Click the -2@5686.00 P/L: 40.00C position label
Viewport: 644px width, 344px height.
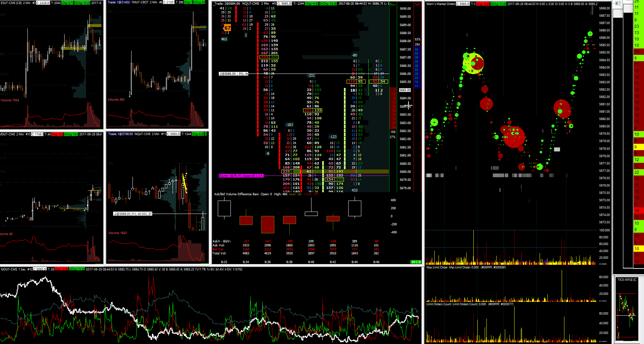click(x=132, y=214)
